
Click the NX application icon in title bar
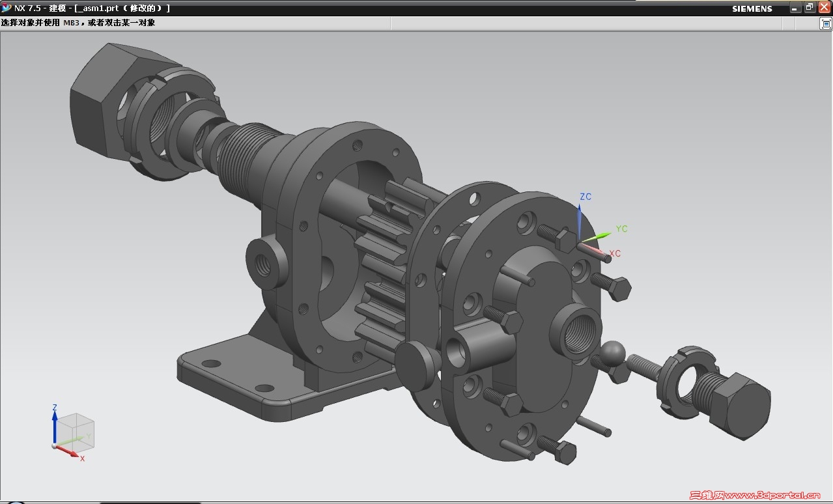7,8
